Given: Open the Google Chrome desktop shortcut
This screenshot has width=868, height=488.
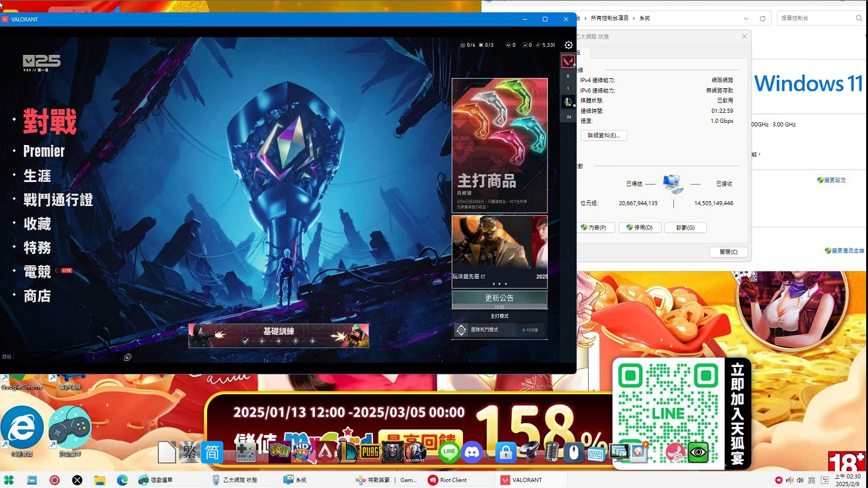Looking at the screenshot, I should [22, 383].
